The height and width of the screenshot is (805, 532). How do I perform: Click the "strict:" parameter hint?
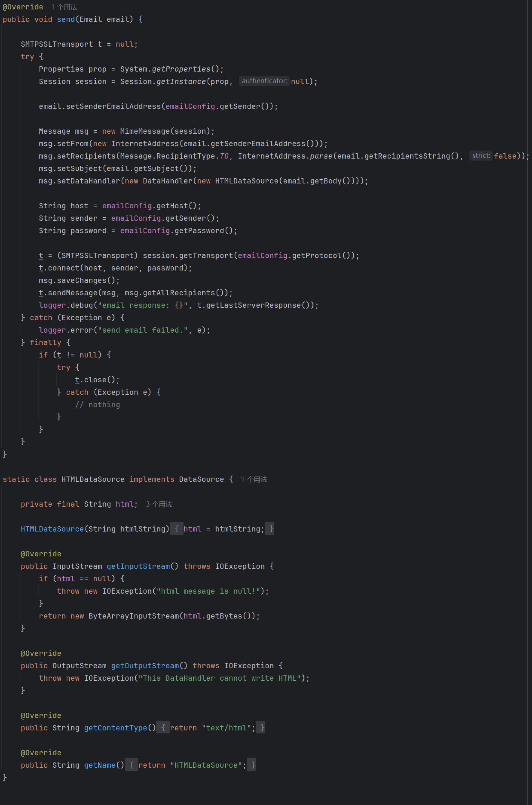tap(481, 156)
